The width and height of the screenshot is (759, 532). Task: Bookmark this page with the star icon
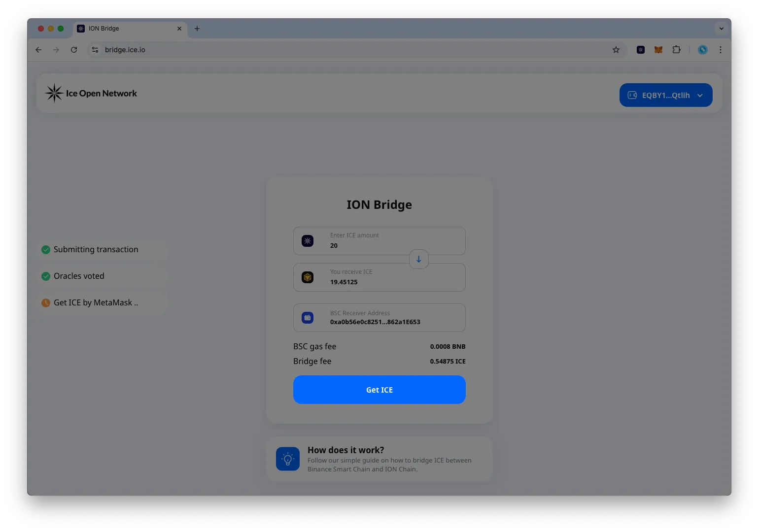click(616, 50)
